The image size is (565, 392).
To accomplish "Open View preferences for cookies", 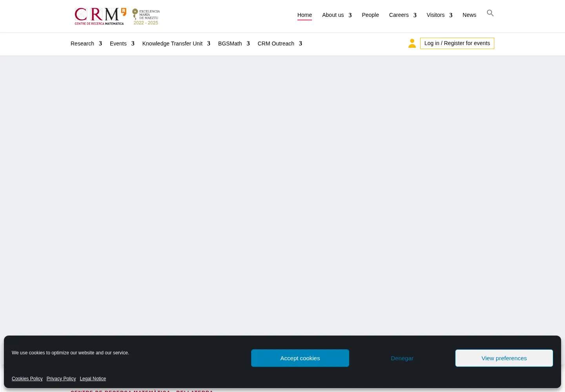I will 504,358.
